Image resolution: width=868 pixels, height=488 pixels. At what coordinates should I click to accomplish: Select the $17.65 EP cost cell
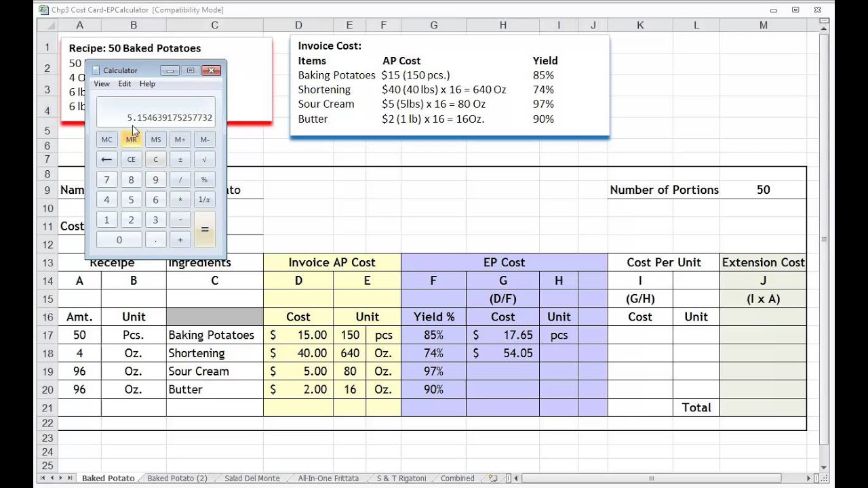503,335
